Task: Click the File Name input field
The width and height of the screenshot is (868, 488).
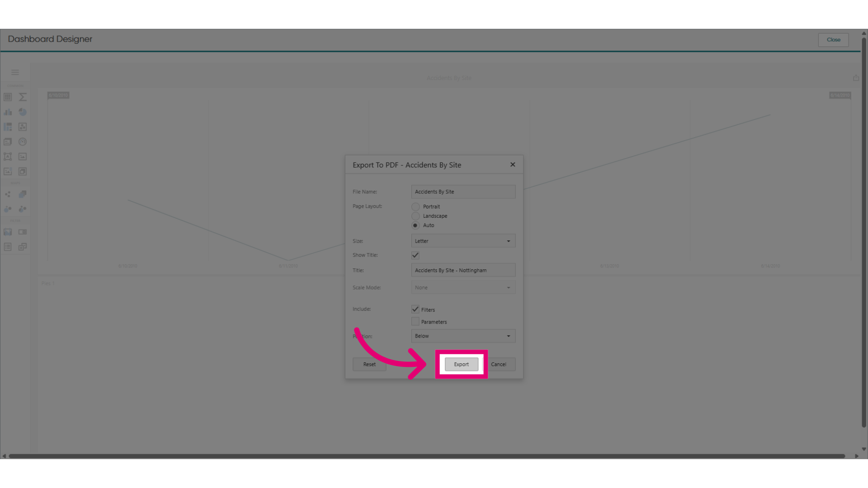Action: point(463,192)
